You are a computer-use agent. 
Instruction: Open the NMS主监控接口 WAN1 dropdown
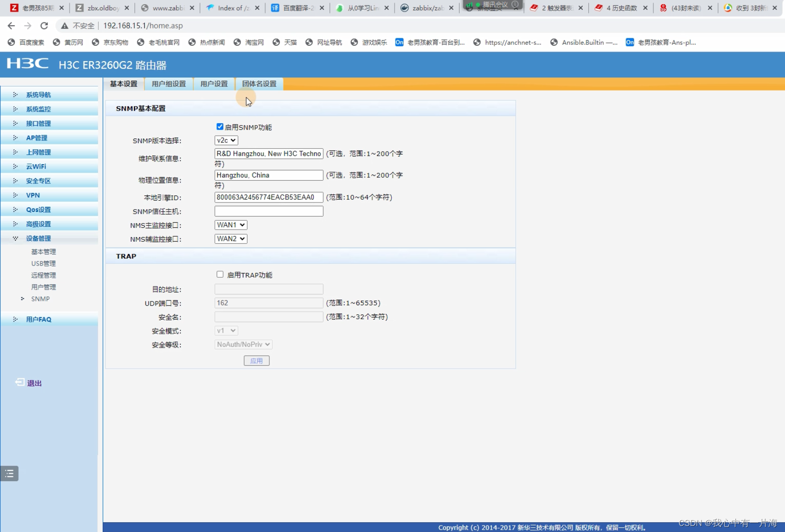(231, 225)
